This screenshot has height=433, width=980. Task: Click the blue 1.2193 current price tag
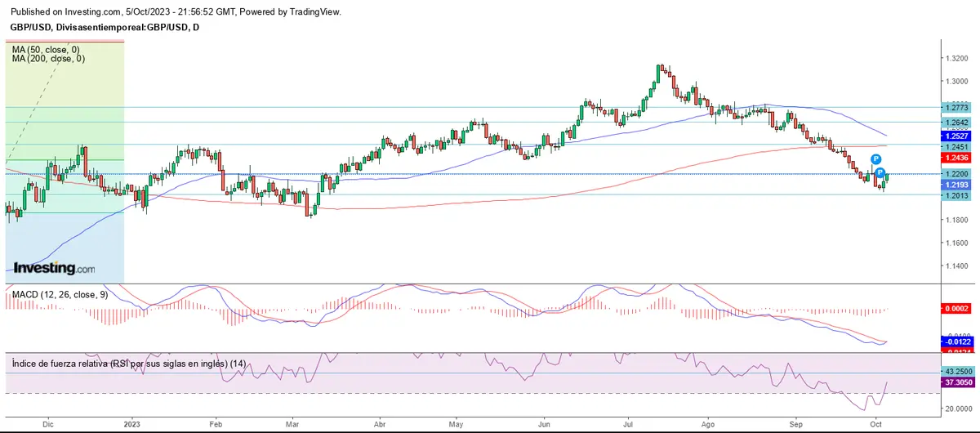(954, 185)
